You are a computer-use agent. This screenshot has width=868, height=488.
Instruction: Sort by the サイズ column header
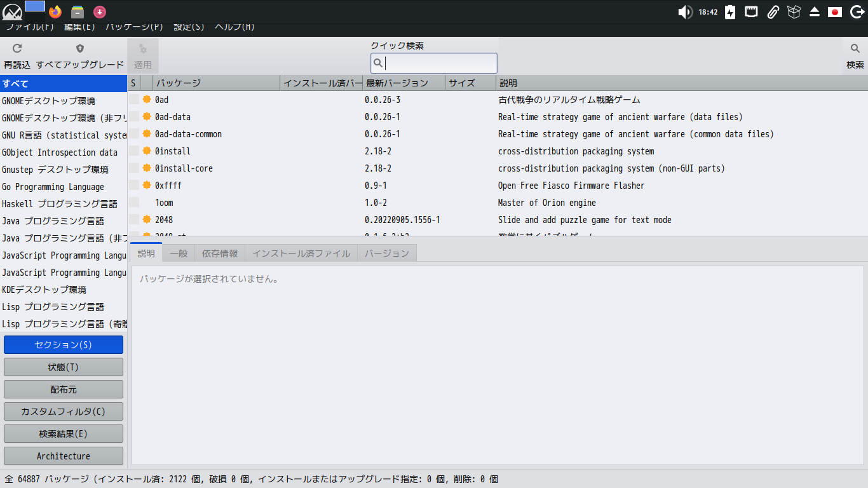pos(470,83)
